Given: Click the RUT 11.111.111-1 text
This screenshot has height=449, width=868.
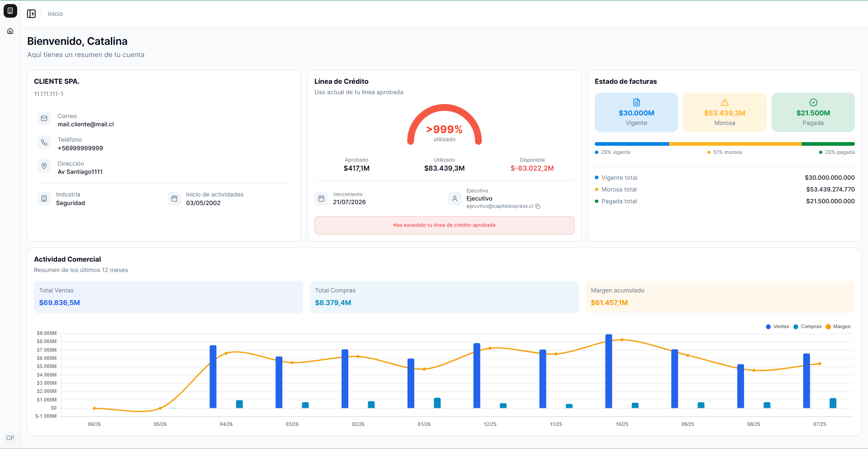Looking at the screenshot, I should point(49,94).
